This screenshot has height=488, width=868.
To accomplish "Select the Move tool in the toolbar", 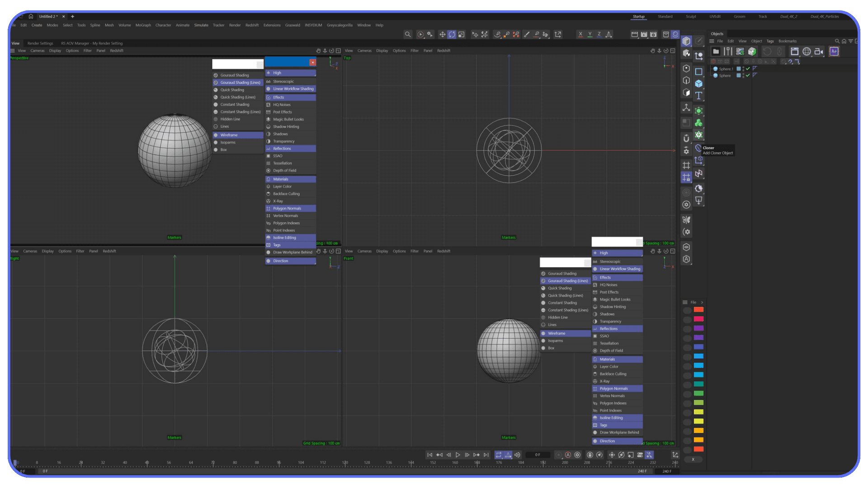I will pyautogui.click(x=442, y=34).
